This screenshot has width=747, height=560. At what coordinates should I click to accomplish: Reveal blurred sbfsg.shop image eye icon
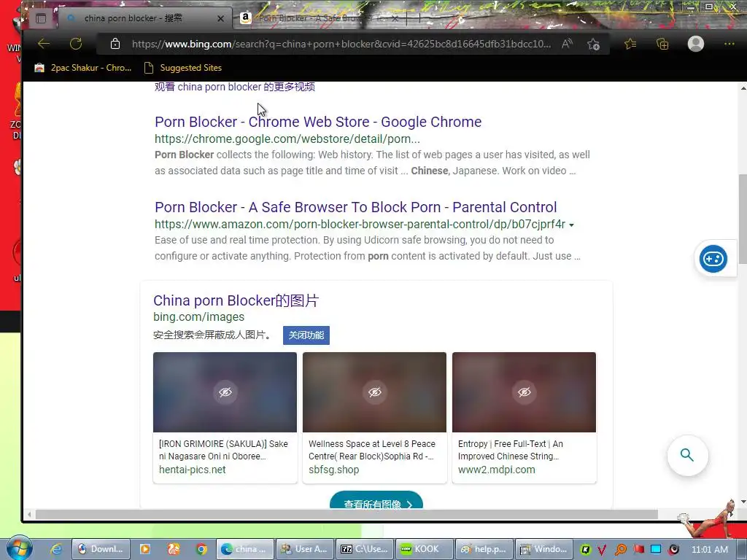pos(375,392)
